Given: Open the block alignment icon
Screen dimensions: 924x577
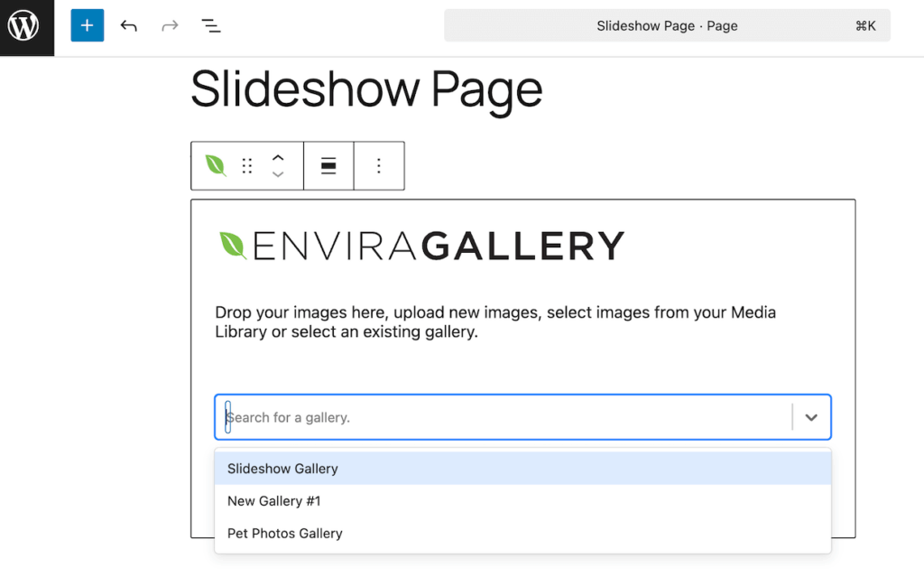Looking at the screenshot, I should 328,165.
